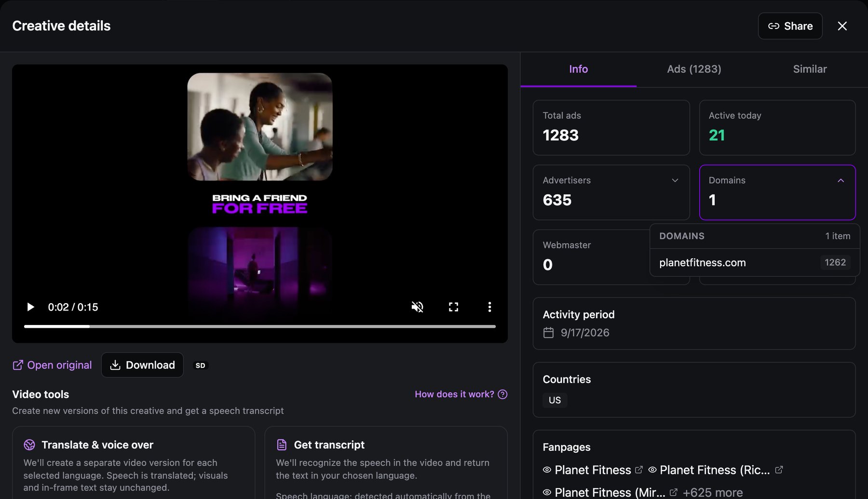Viewport: 868px width, 499px height.
Task: Toggle eye icon for Planet Fitness (Mir...
Action: pos(547,492)
